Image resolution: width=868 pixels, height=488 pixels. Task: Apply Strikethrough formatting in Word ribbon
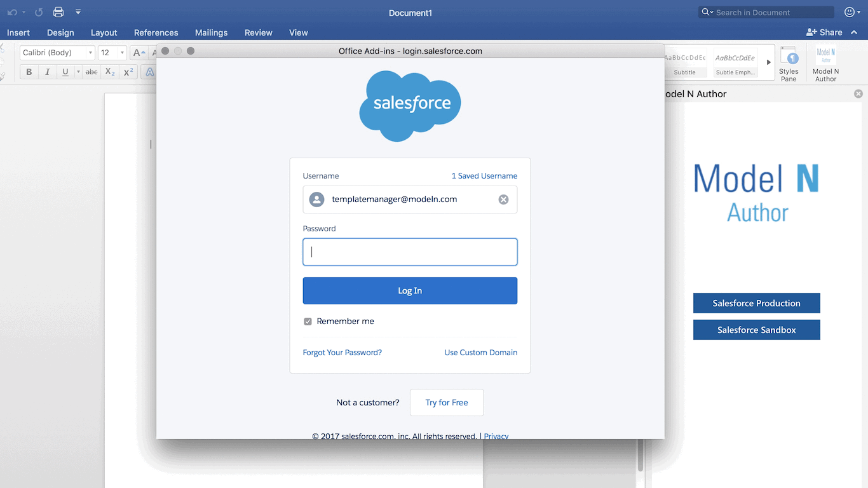(92, 72)
